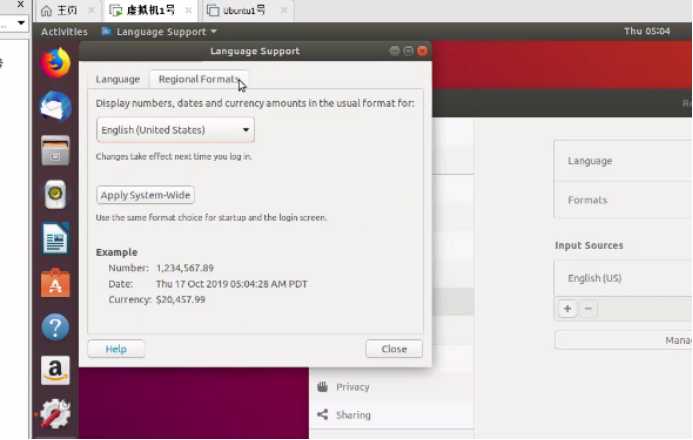693x440 pixels.
Task: Close the Language Support dialog via Close
Action: point(394,349)
